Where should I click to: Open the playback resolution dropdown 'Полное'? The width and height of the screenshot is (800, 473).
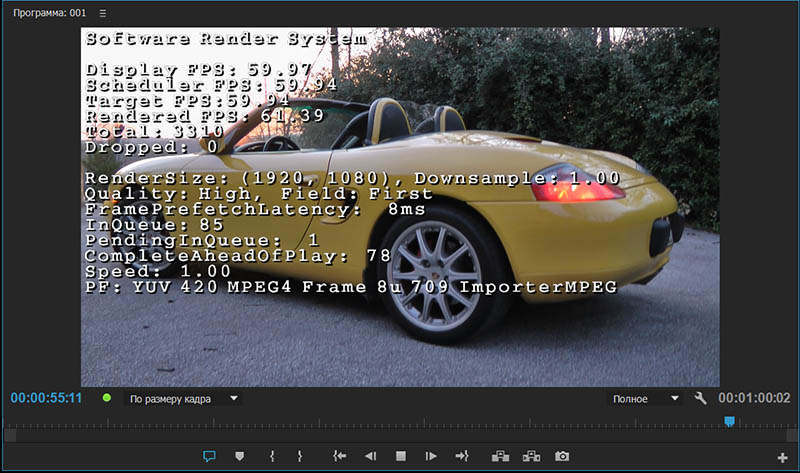tap(645, 399)
